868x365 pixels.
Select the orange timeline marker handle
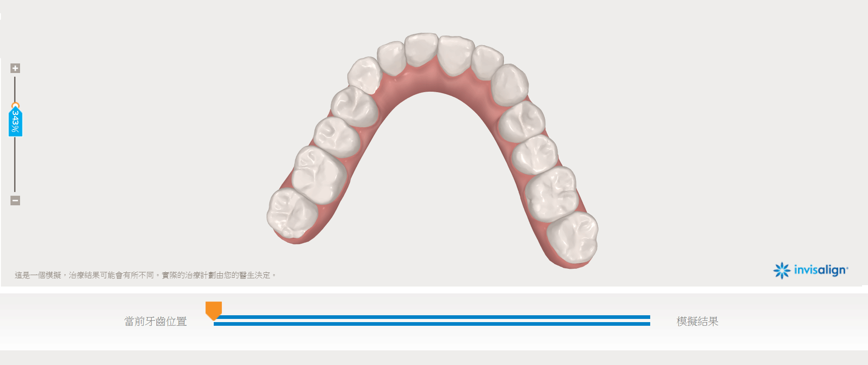(214, 311)
